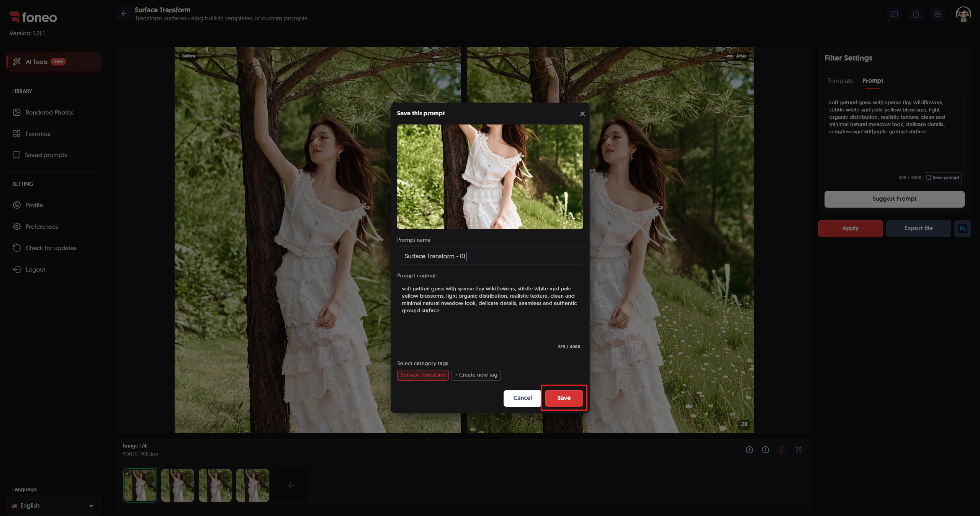Click Save prompt under prompt text
Screen dimensions: 980x516
[x=942, y=177]
